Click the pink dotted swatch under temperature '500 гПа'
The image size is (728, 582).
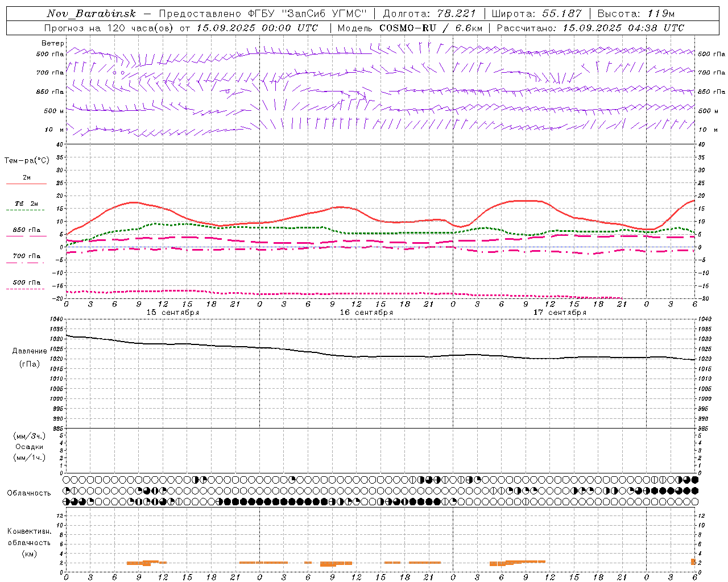(x=25, y=289)
